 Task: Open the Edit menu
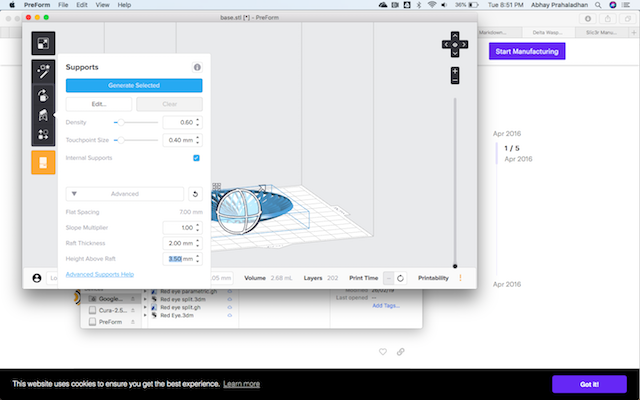coord(82,5)
